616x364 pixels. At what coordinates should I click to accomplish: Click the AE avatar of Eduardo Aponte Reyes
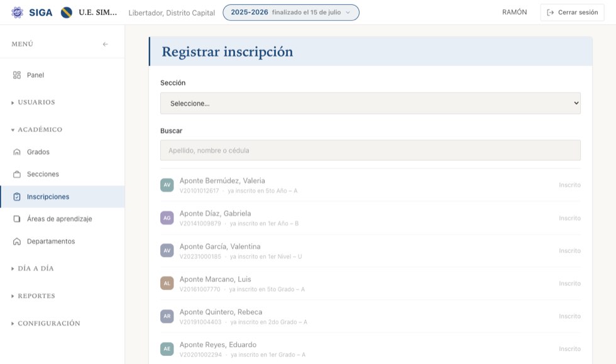167,349
